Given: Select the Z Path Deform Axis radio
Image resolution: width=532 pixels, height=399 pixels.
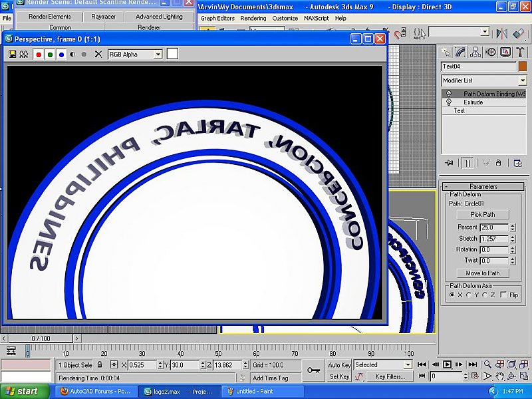Looking at the screenshot, I should pos(485,295).
